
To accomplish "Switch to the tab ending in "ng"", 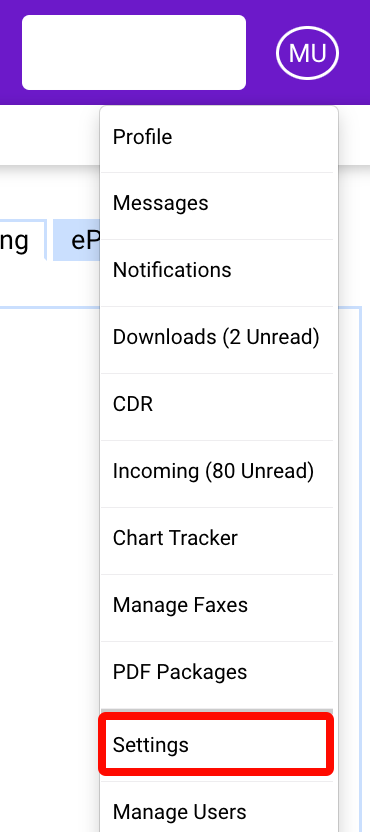I will pyautogui.click(x=21, y=240).
